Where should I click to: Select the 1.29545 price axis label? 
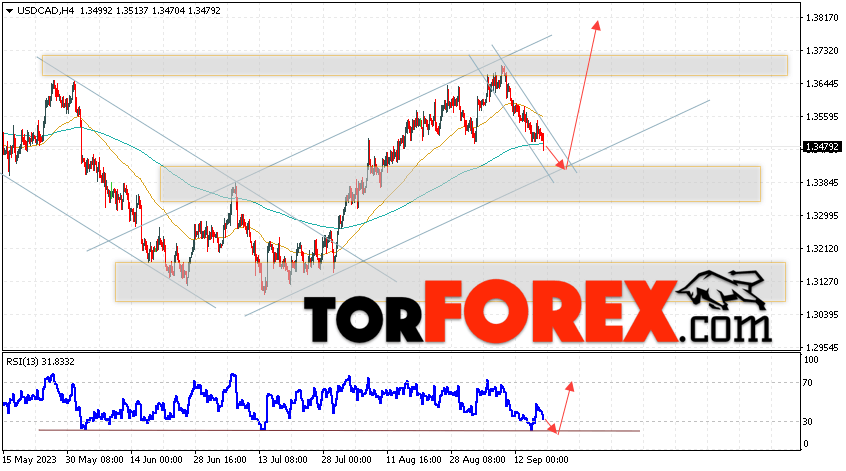coord(822,347)
